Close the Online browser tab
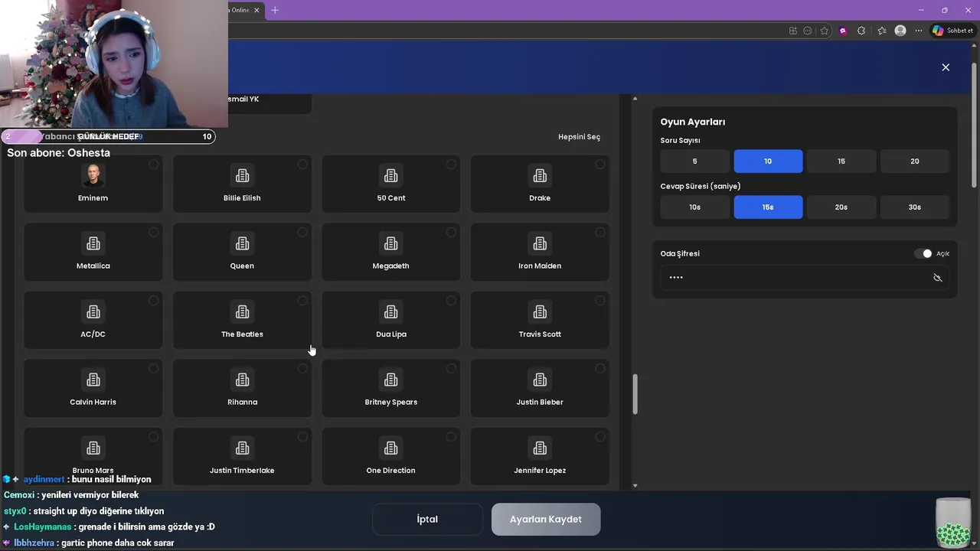The image size is (980, 551). point(256,10)
